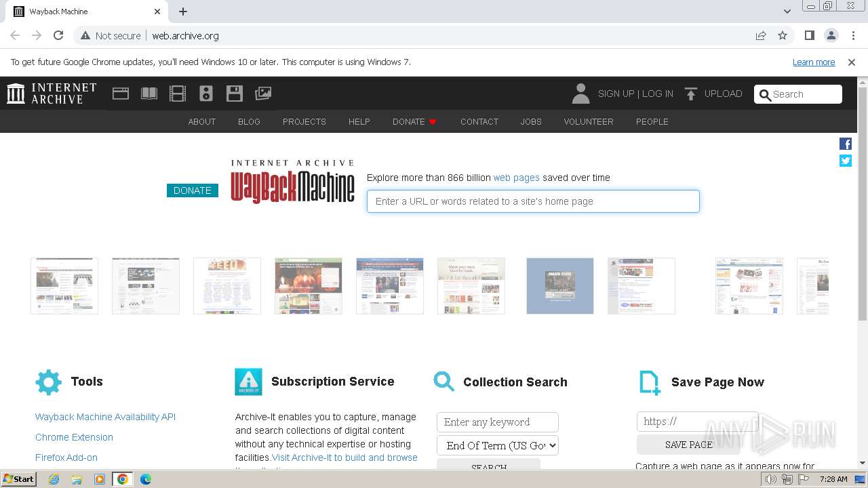Click the Tools gear icon
Viewport: 868px width, 488px height.
[x=48, y=382]
